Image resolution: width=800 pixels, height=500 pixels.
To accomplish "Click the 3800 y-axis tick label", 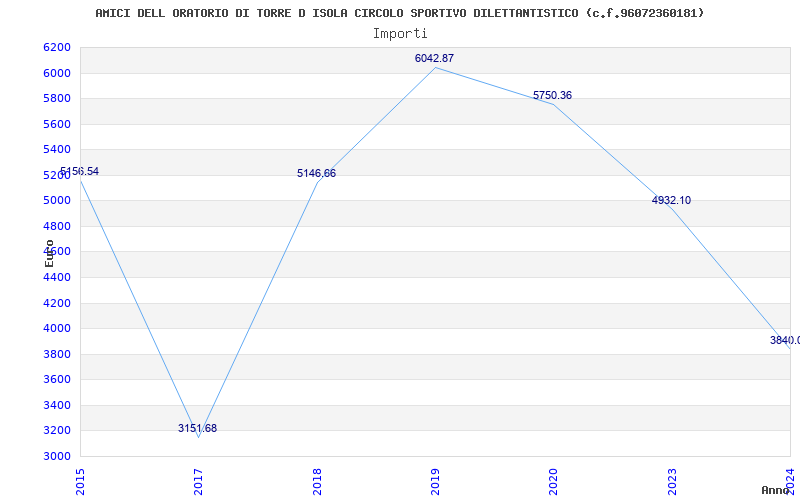I will coord(57,354).
